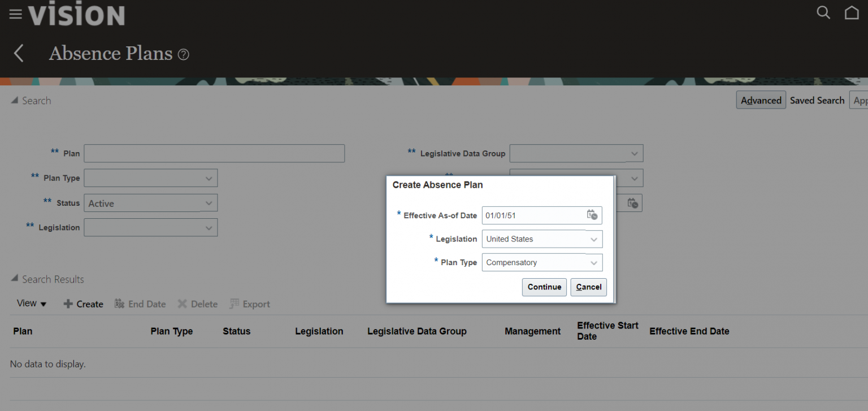
Task: Collapse the Search section
Action: [14, 101]
